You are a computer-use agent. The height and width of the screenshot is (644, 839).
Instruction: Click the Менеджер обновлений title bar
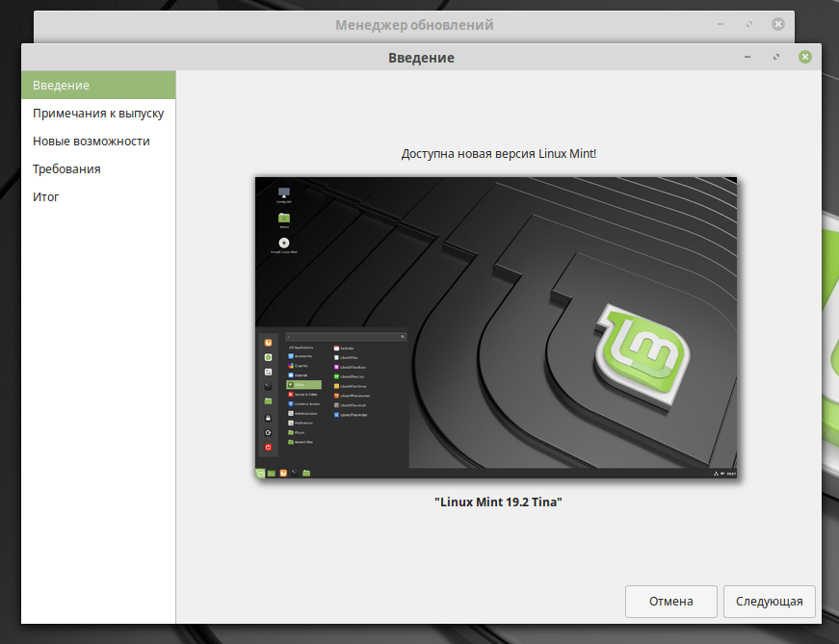[414, 24]
